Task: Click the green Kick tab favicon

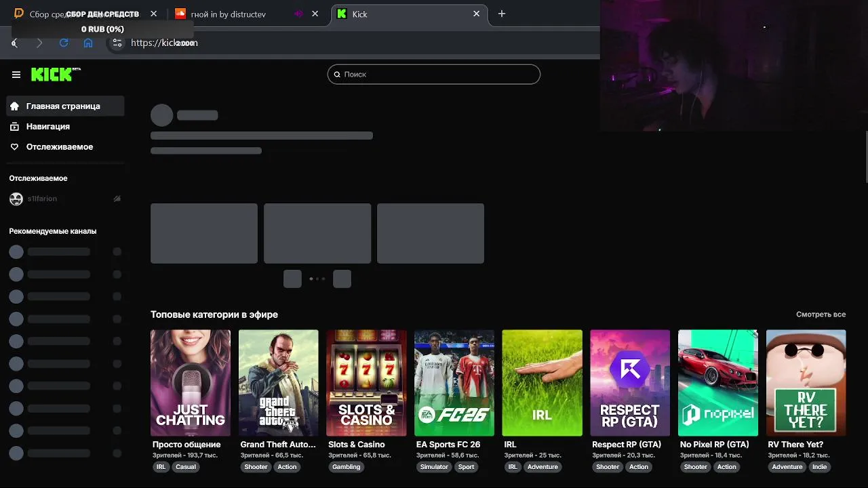Action: click(x=342, y=14)
